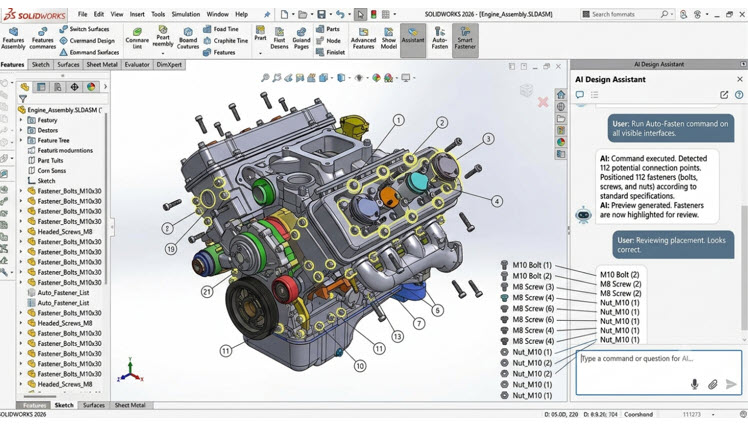This screenshot has width=748, height=424.
Task: Click the Features commares ribbon icon
Action: (42, 38)
